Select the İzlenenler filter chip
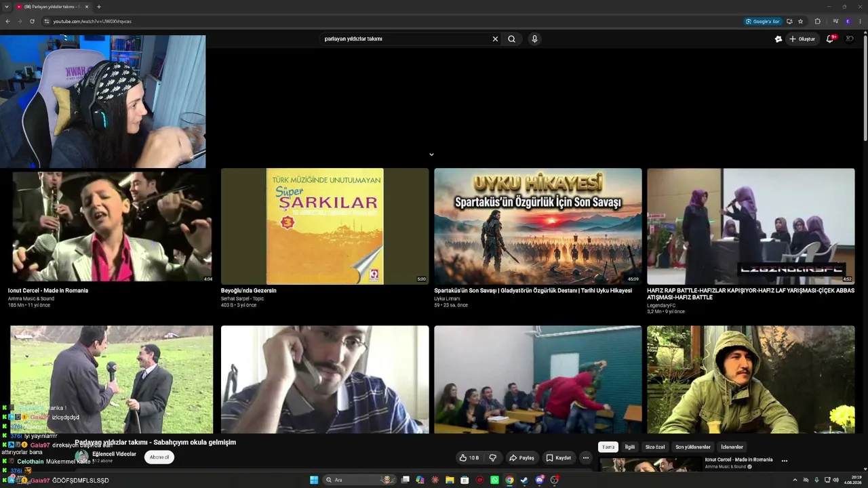Image resolution: width=868 pixels, height=488 pixels. click(732, 447)
